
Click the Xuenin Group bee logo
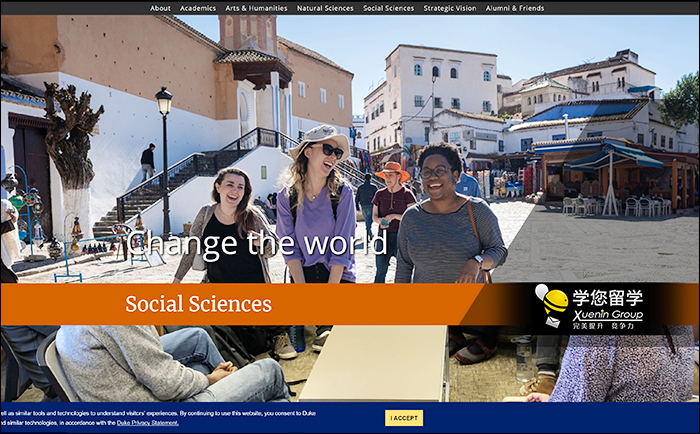552,305
